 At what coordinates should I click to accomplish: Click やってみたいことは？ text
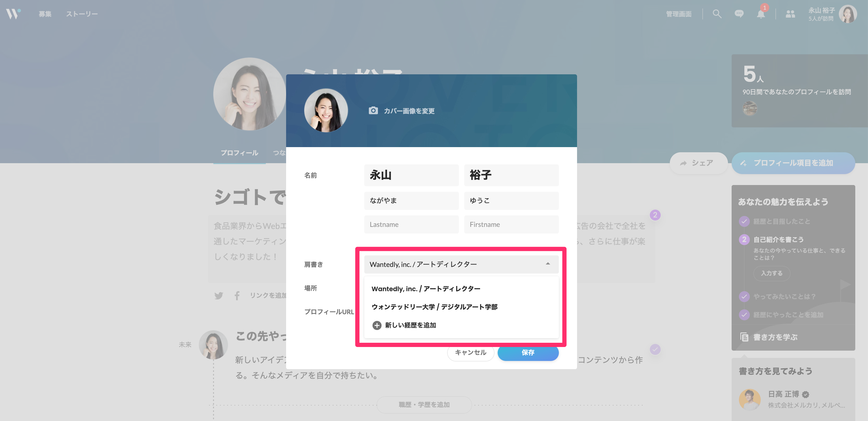(x=784, y=297)
